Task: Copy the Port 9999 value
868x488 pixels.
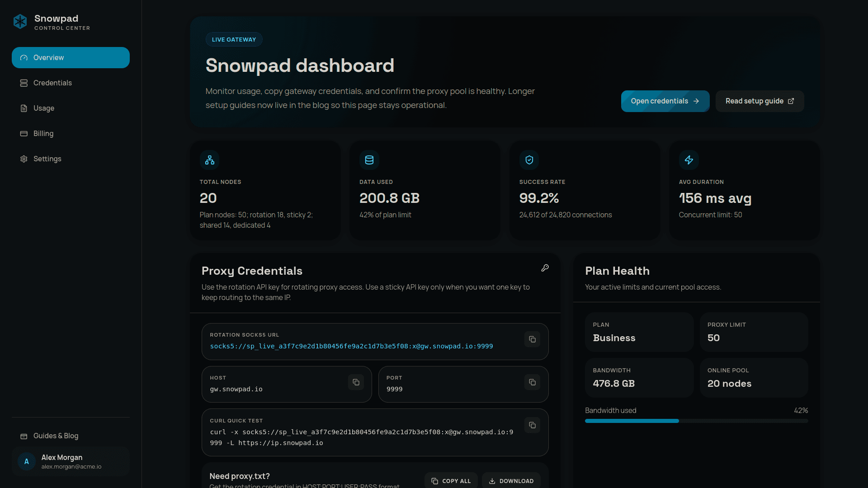Action: [532, 382]
